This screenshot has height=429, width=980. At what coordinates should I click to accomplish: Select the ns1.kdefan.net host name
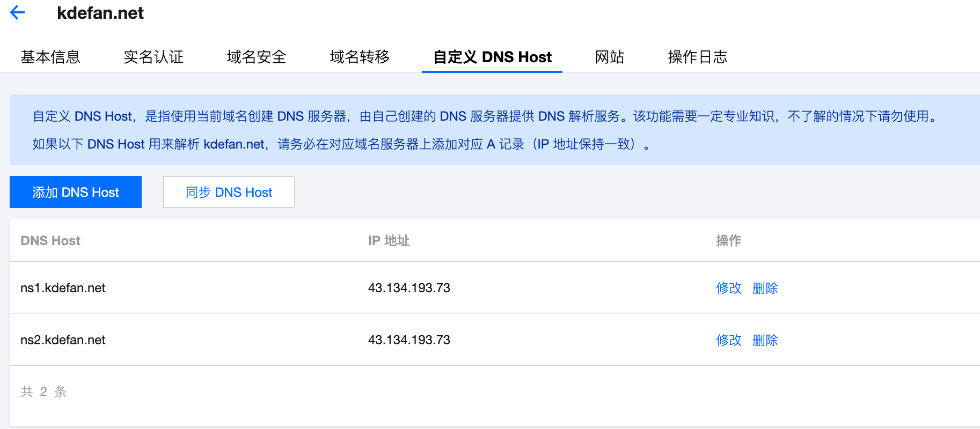point(63,288)
